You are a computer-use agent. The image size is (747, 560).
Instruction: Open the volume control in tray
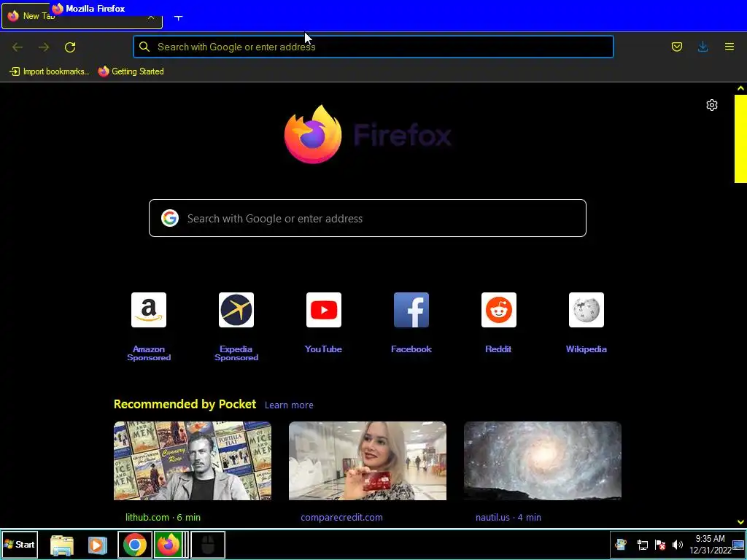point(678,545)
